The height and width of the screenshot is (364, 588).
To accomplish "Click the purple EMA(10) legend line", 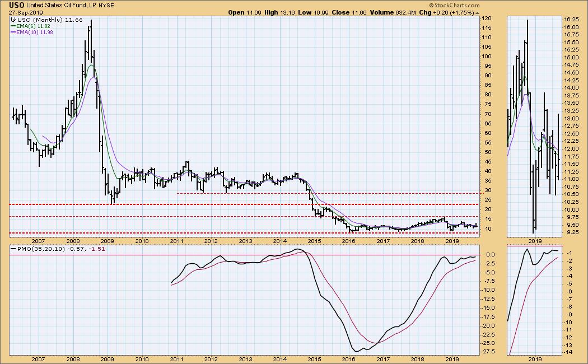I will (x=14, y=32).
